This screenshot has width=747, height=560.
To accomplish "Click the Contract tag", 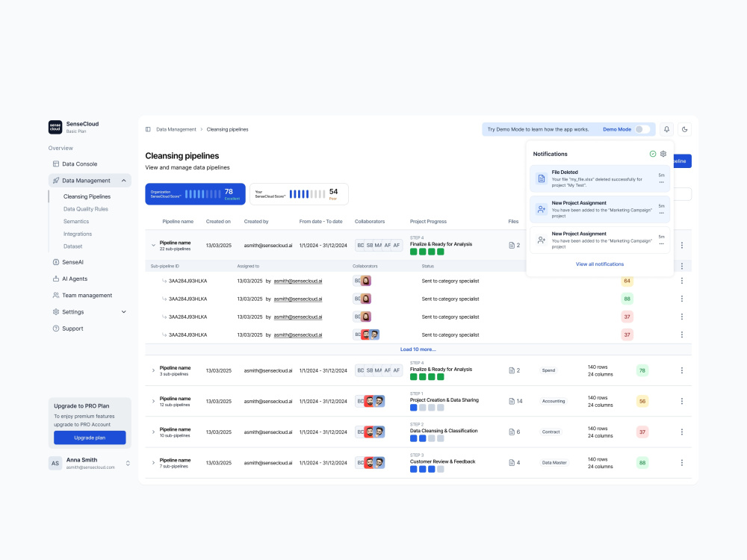I will tap(551, 432).
